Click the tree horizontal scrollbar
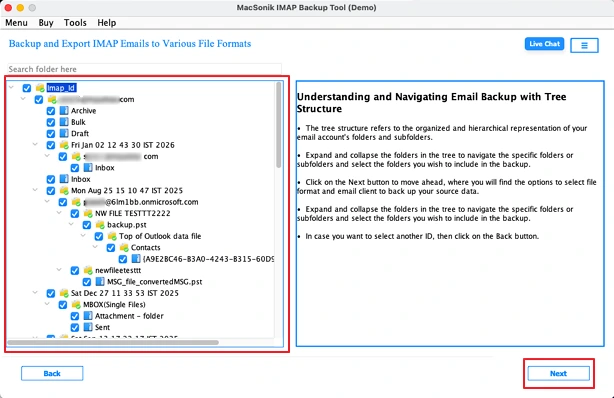Screen dimensions: 614x398 113,342
